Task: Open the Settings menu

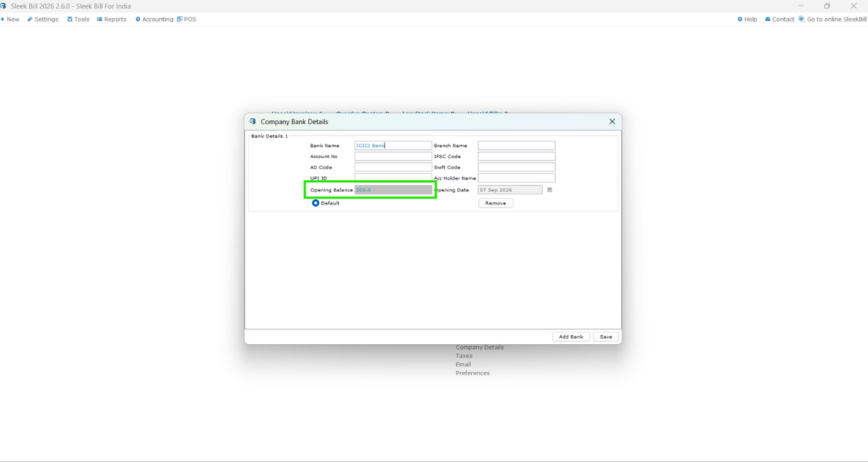Action: tap(43, 19)
